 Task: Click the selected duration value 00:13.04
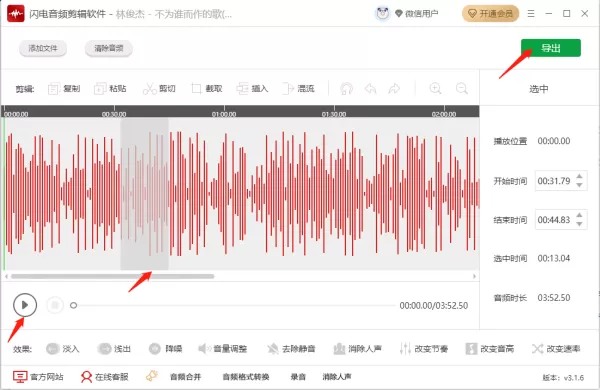(554, 259)
